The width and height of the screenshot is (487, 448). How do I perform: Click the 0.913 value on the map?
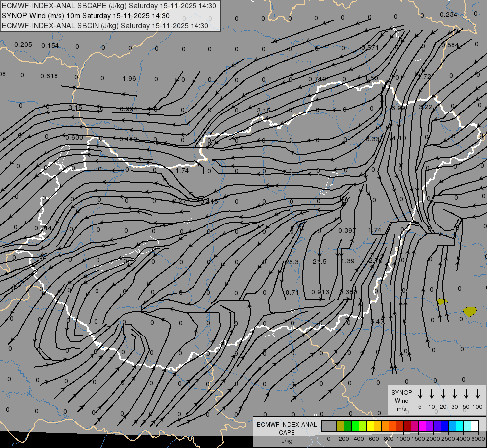320,292
